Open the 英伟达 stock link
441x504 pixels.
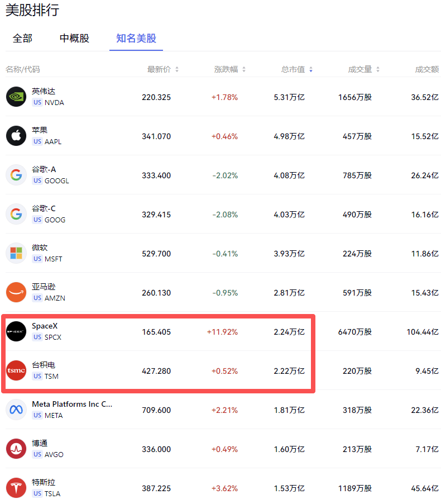coord(44,91)
